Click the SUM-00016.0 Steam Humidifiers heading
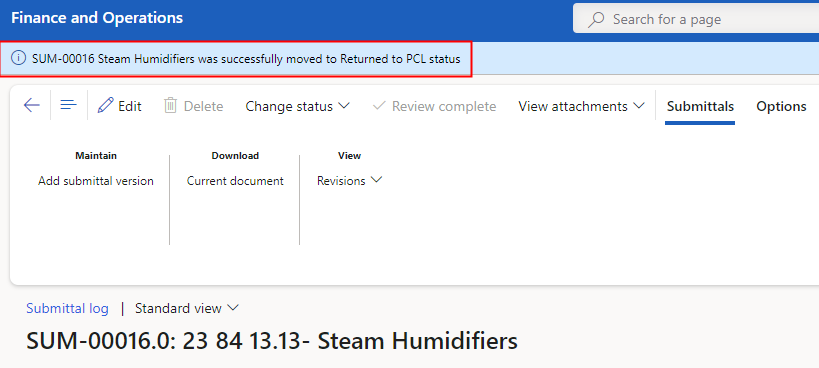Screen dimensions: 819x368 [x=272, y=341]
